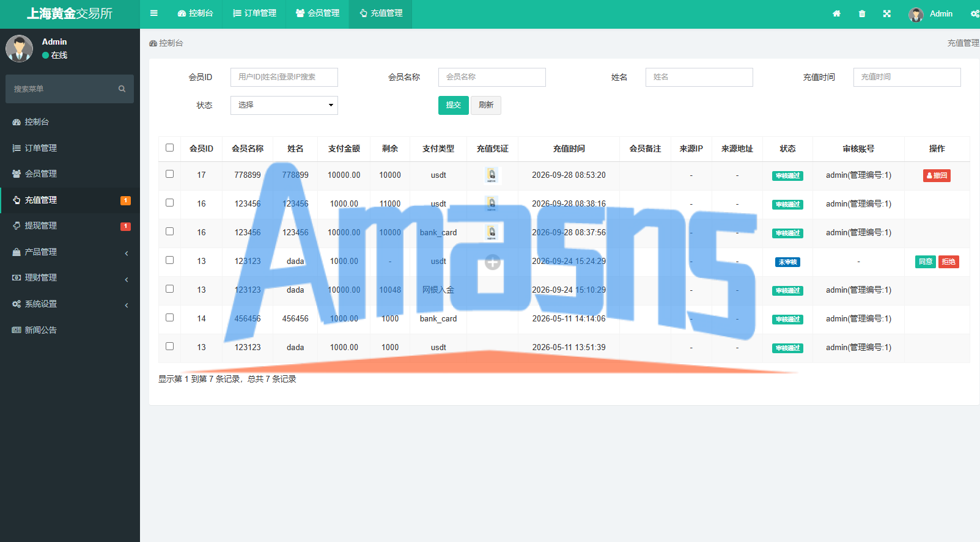Click the trash clear-cache icon in top bar
The width and height of the screenshot is (980, 542).
pyautogui.click(x=862, y=13)
